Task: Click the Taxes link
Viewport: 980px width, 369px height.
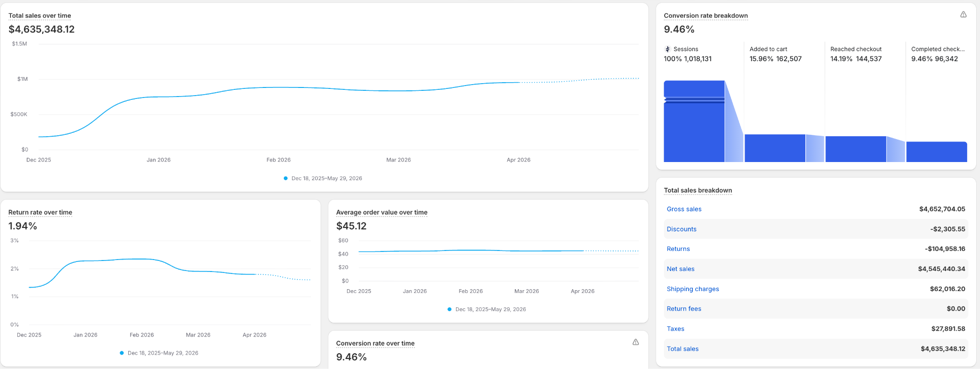Action: point(676,329)
